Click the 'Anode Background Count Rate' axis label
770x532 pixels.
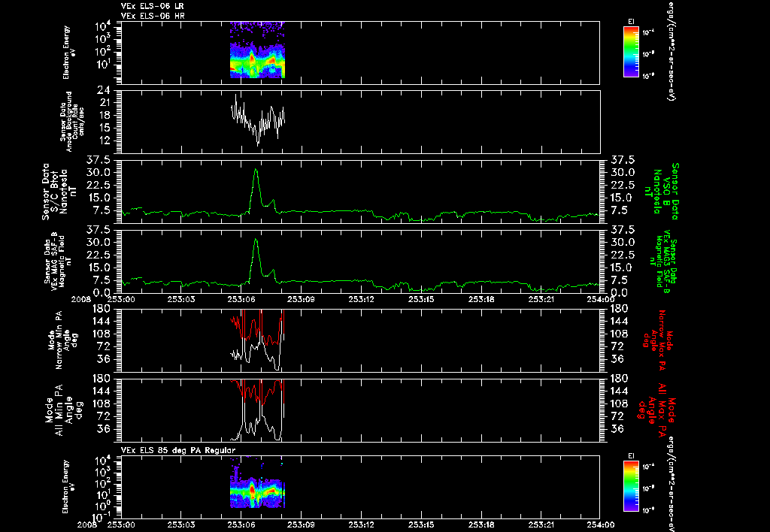click(71, 121)
